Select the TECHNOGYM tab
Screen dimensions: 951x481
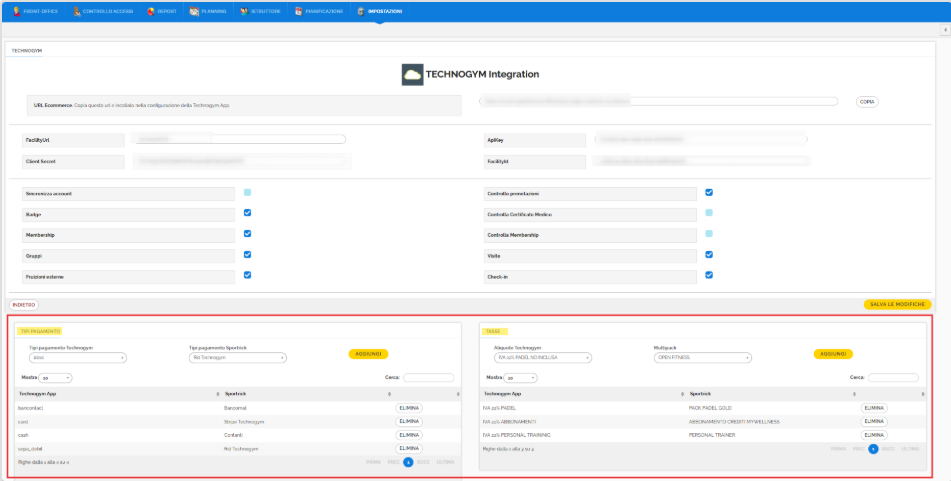pos(27,51)
